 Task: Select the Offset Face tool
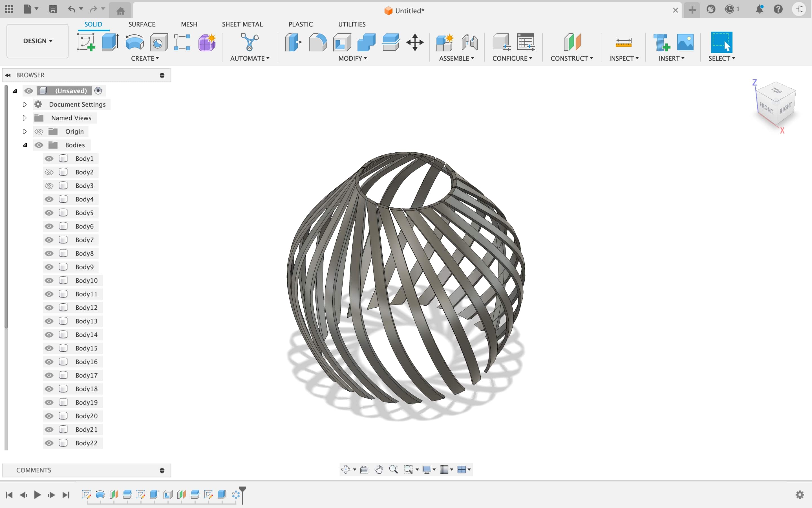click(390, 42)
